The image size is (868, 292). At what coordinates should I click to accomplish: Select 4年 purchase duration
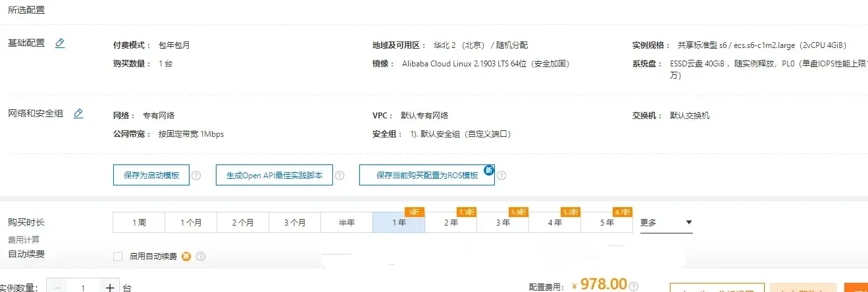pyautogui.click(x=555, y=223)
